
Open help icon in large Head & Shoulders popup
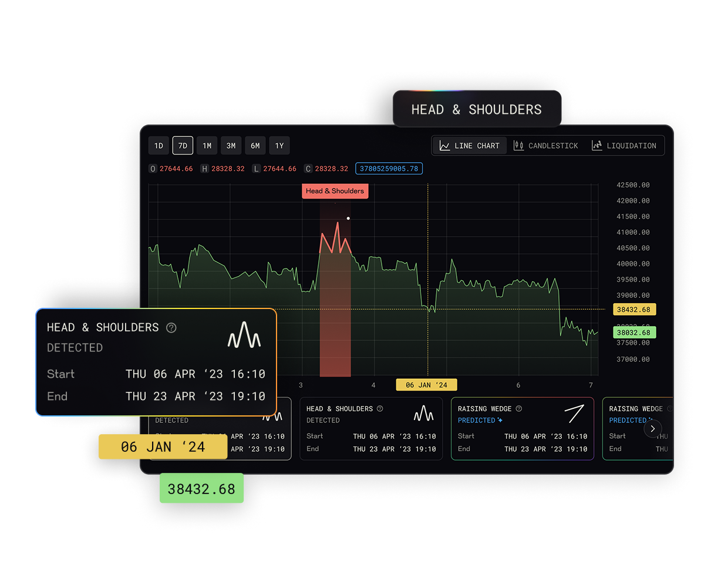pos(171,328)
